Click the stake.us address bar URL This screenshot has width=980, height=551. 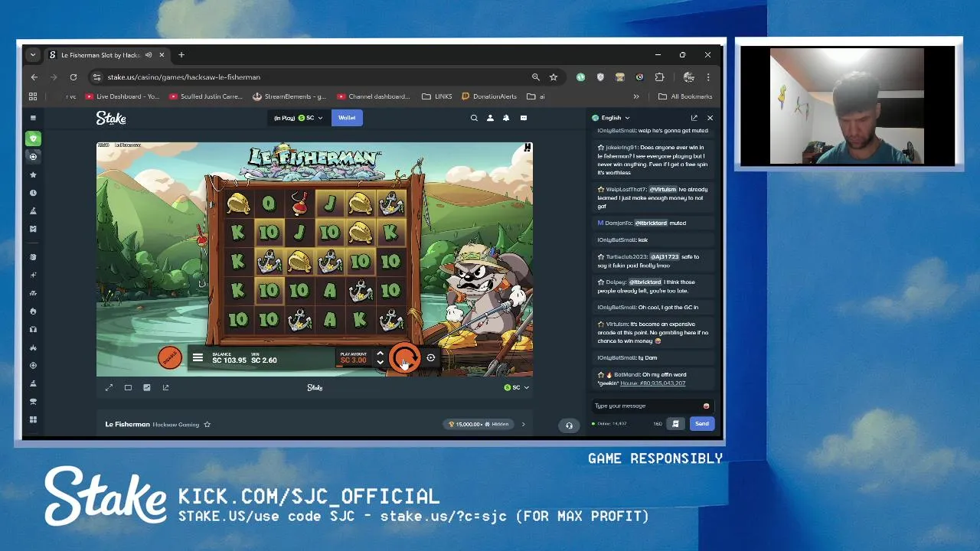pyautogui.click(x=184, y=77)
